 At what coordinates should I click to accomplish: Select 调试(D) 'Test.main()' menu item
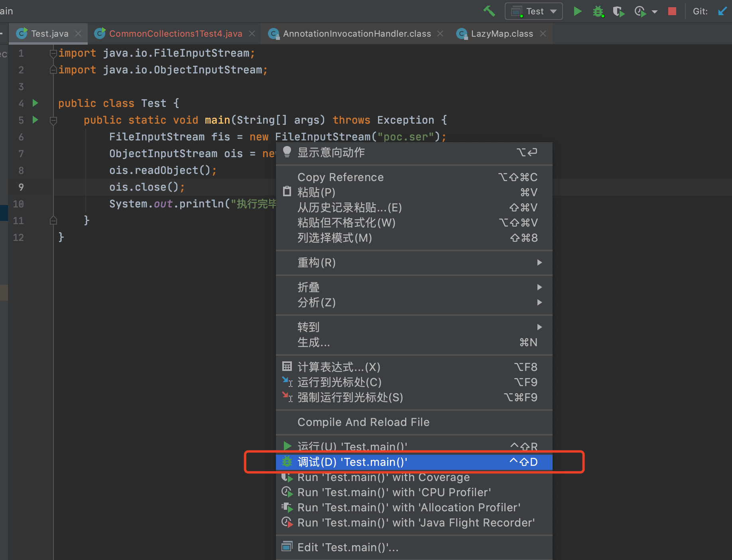(x=414, y=462)
